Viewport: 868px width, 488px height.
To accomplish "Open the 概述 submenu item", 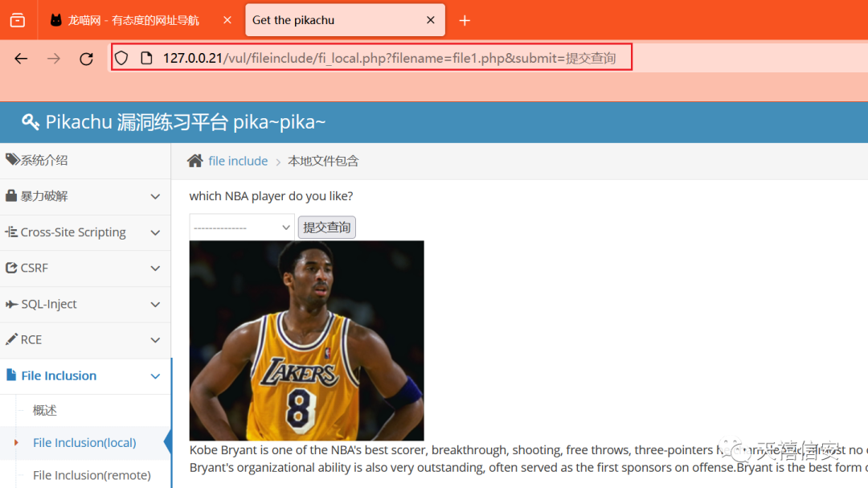I will pos(45,410).
